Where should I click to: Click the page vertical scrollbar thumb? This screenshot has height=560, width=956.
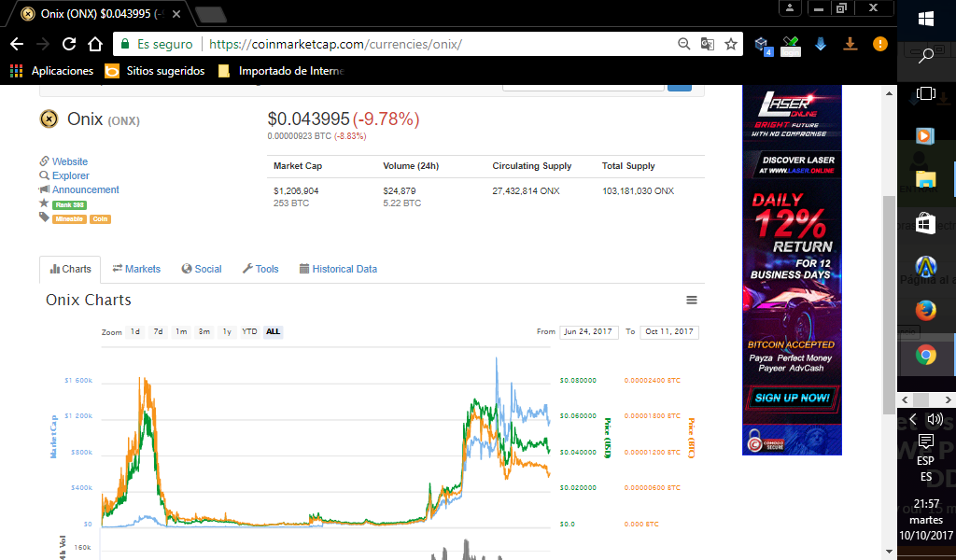click(889, 304)
